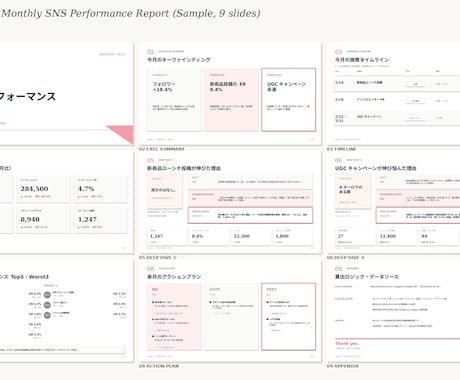The height and width of the screenshot is (380, 460).
Task: Click 1,247 in the slide 05 metrics row
Action: (156, 236)
